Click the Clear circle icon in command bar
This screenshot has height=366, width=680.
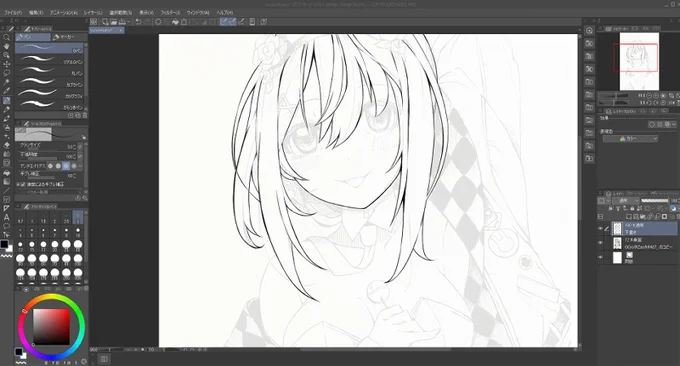[158, 22]
